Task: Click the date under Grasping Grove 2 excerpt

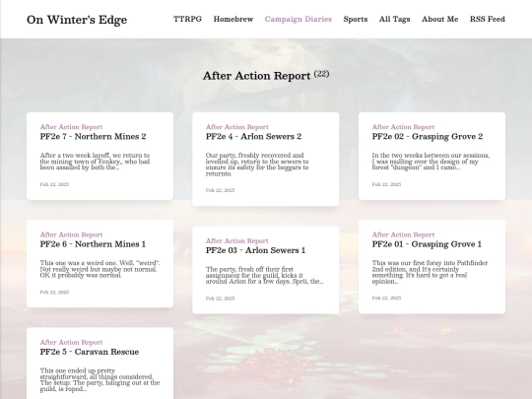Action: click(x=386, y=184)
